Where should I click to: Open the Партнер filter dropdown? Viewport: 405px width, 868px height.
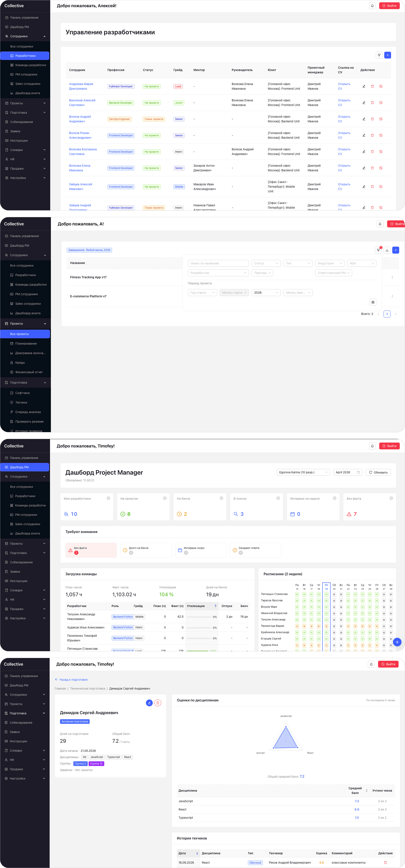pyautogui.click(x=262, y=273)
